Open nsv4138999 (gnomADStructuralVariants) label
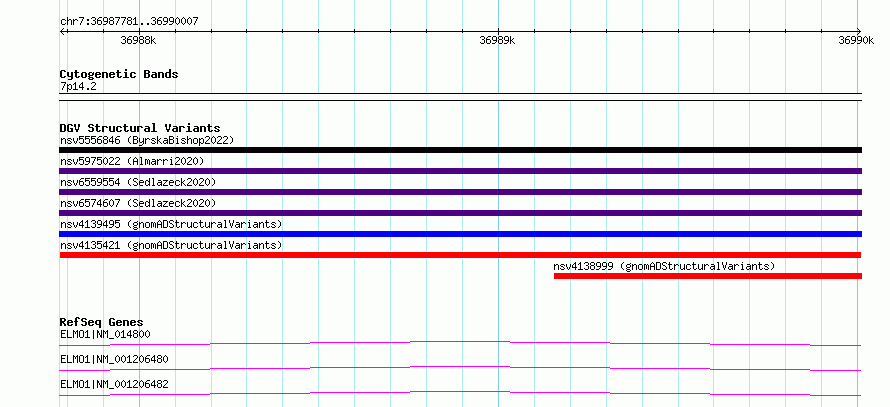The width and height of the screenshot is (890, 407). [664, 266]
